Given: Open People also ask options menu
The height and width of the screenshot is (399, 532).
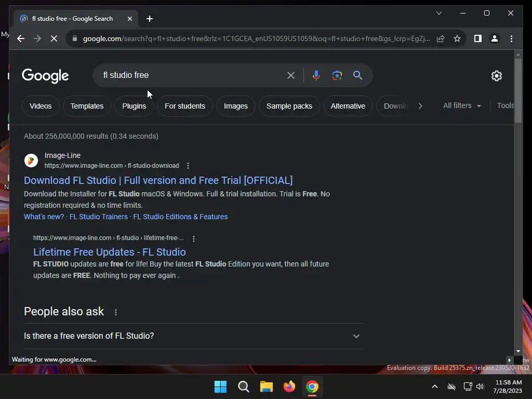Looking at the screenshot, I should click(x=116, y=312).
